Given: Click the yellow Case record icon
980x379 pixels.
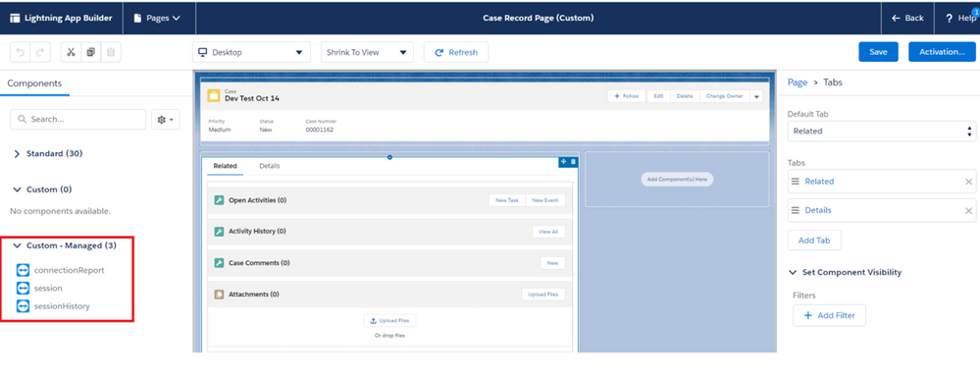Looking at the screenshot, I should 214,95.
